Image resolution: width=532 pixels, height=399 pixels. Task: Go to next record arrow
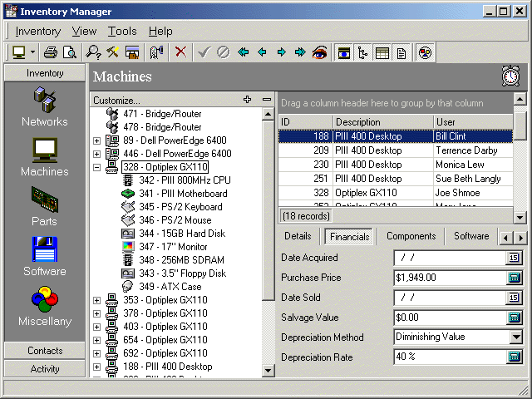281,52
